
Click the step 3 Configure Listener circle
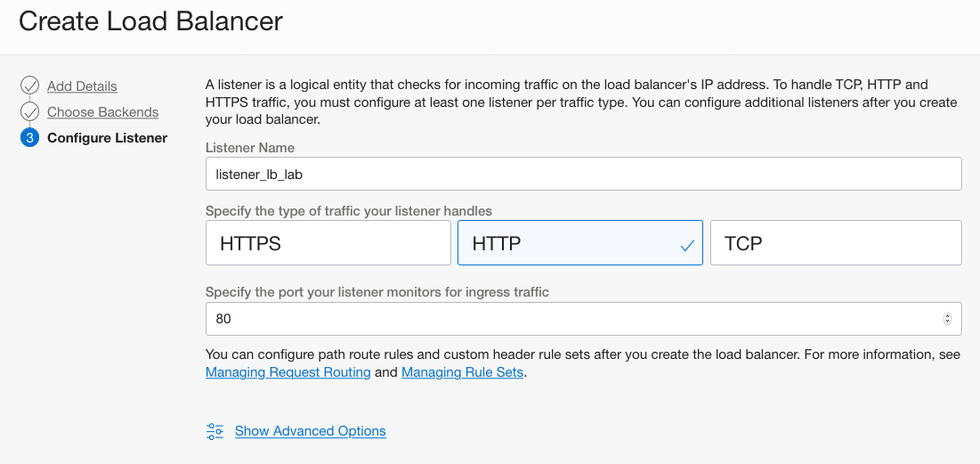(29, 137)
